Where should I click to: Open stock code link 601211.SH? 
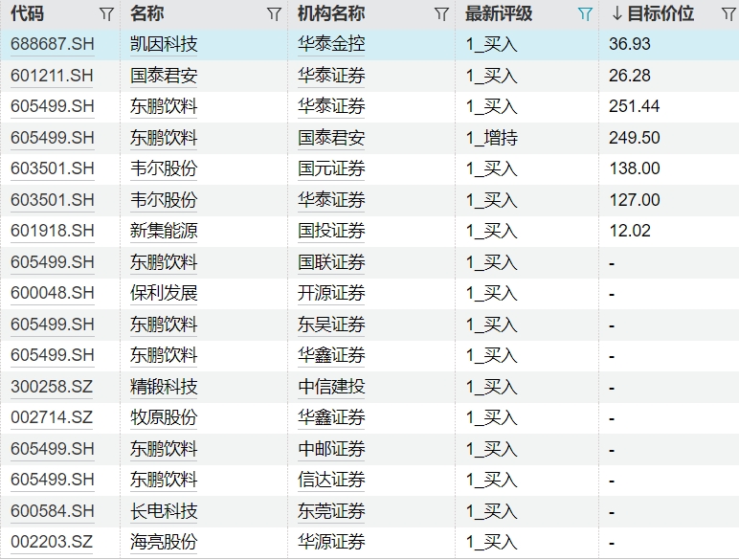coord(53,76)
